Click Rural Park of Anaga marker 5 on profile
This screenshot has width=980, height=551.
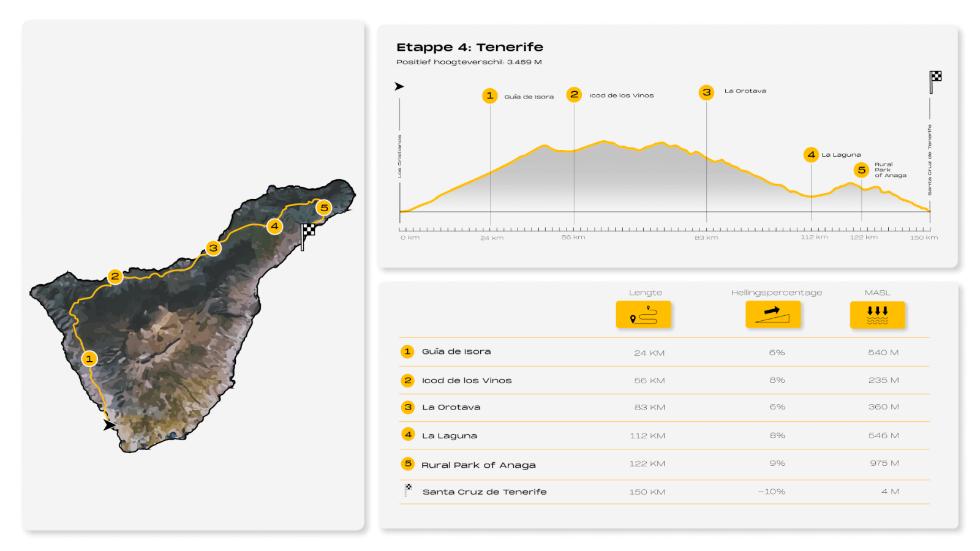[862, 170]
